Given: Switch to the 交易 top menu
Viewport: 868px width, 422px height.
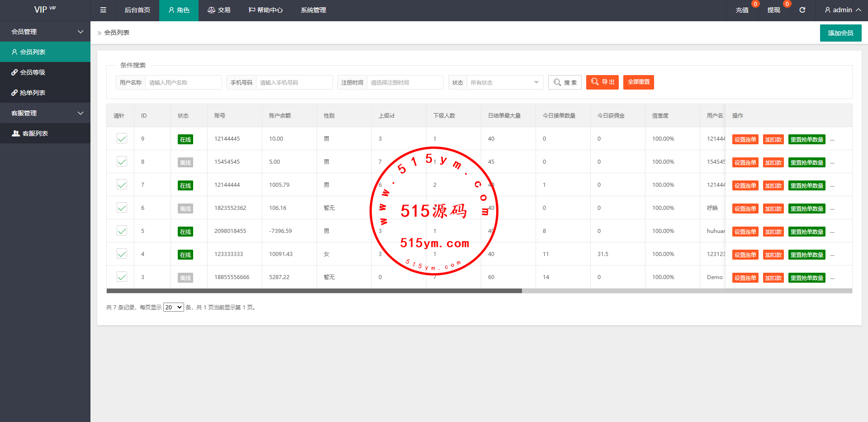Looking at the screenshot, I should point(219,10).
